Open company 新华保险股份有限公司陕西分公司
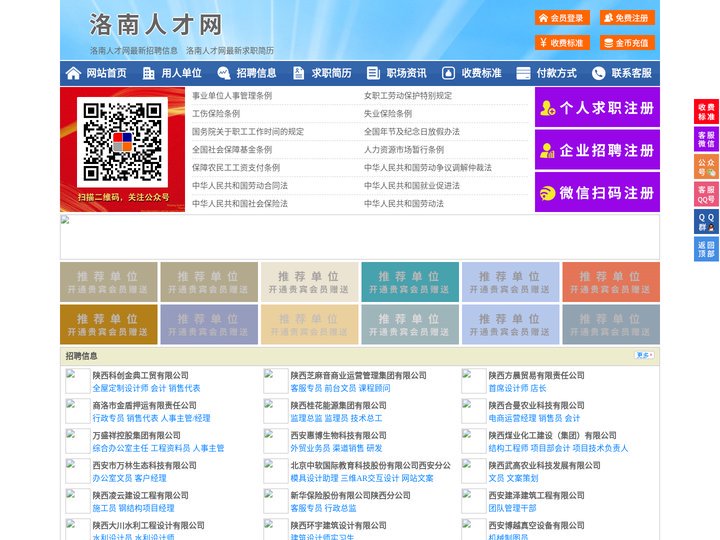720x540 pixels. [350, 495]
